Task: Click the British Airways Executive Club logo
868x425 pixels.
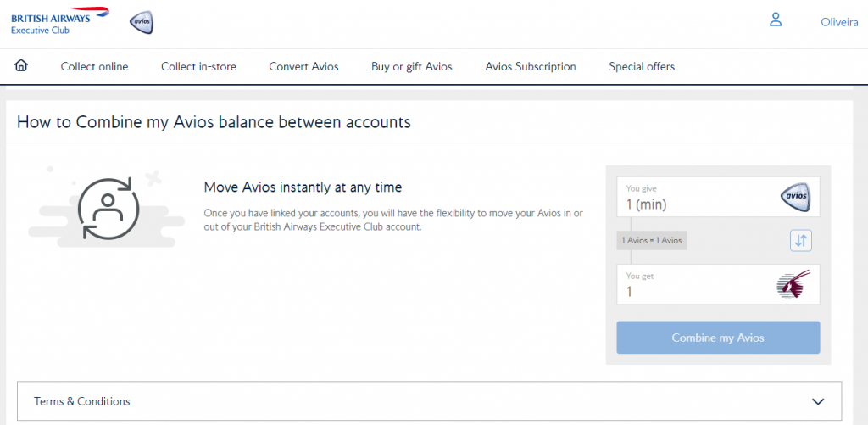Action: (x=59, y=20)
